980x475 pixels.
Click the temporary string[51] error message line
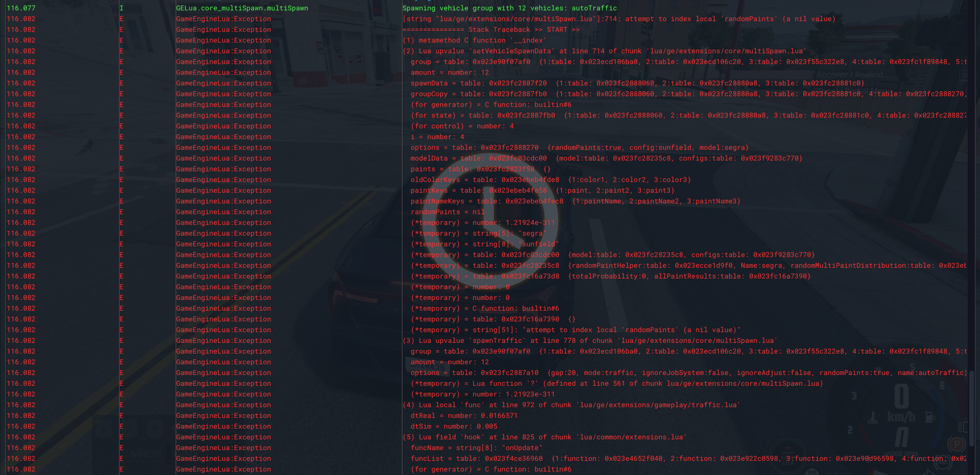[576, 330]
